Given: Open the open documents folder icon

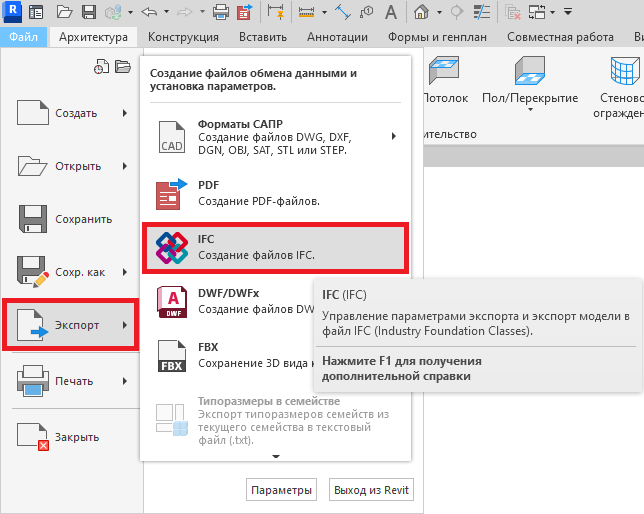Looking at the screenshot, I should coord(122,66).
